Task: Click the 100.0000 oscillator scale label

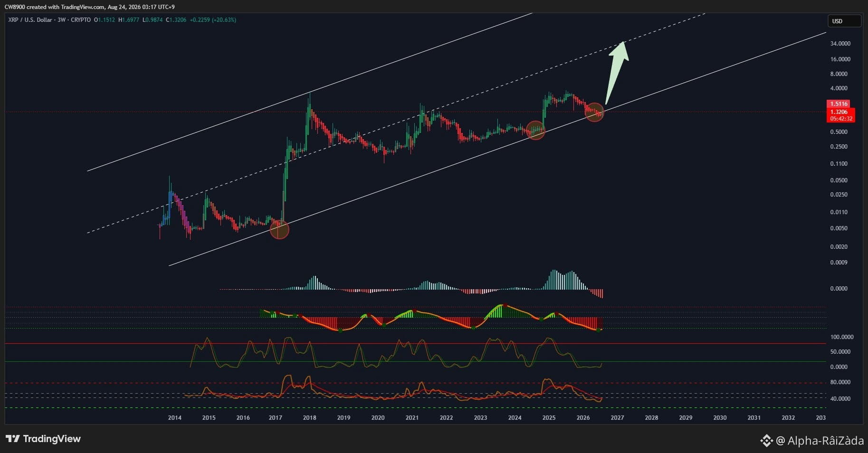Action: coord(841,337)
